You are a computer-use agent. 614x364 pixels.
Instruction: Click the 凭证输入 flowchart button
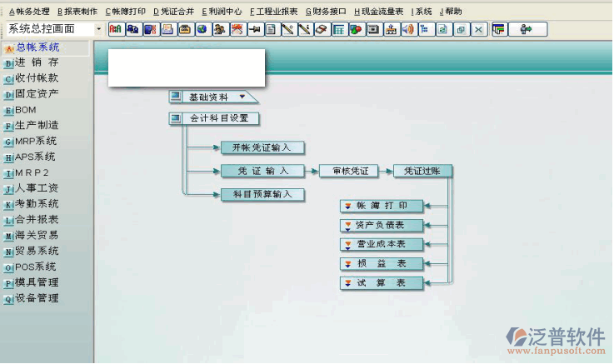(263, 171)
